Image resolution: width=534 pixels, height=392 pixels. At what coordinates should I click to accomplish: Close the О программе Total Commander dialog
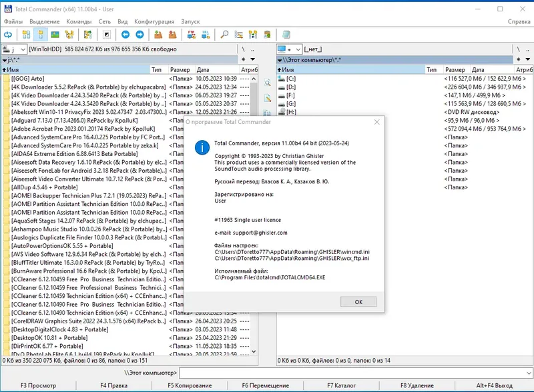[376, 122]
